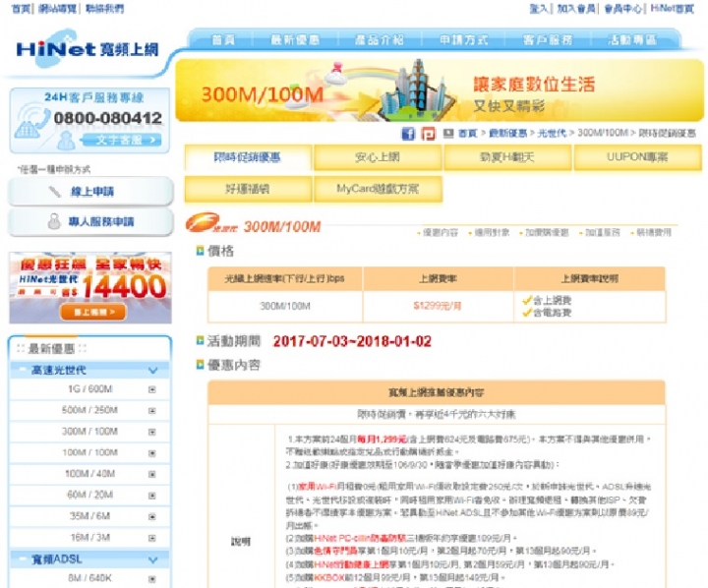Viewport: 708px width, 588px height.
Task: Expand the 16M / 3M row icon
Action: pos(152,538)
